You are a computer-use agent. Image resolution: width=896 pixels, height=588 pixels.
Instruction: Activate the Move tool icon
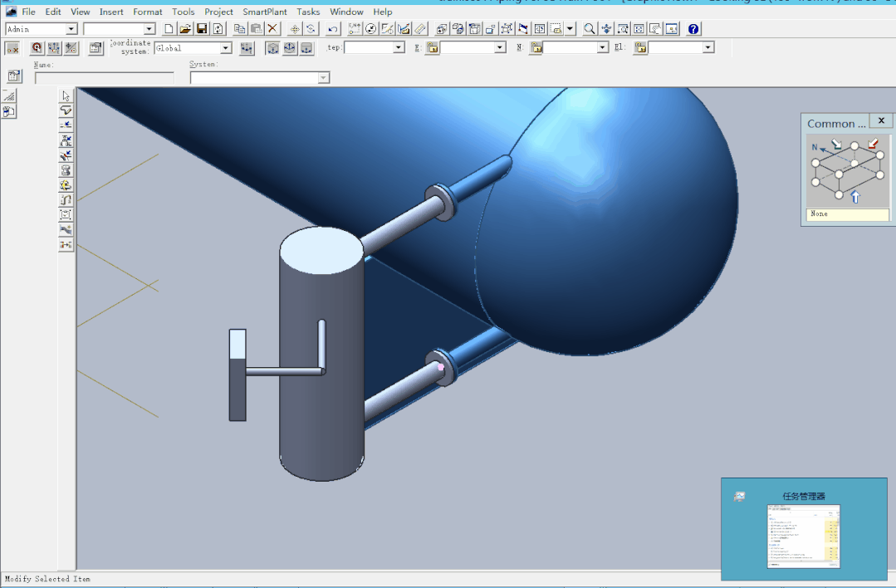(x=295, y=28)
